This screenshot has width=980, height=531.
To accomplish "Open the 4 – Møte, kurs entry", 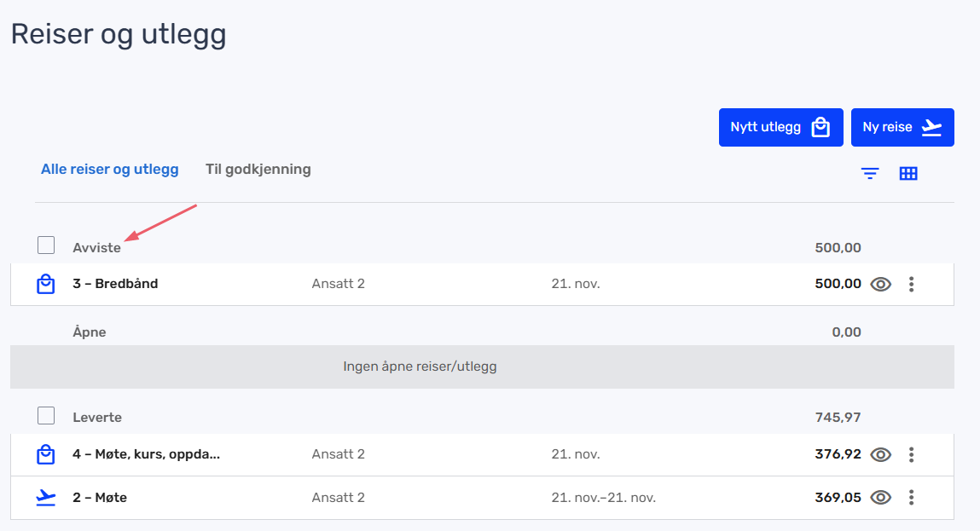I will 146,455.
